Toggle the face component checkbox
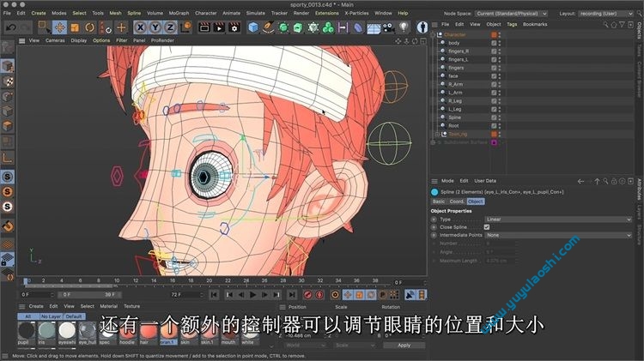Image resolution: width=644 pixels, height=361 pixels. [494, 76]
